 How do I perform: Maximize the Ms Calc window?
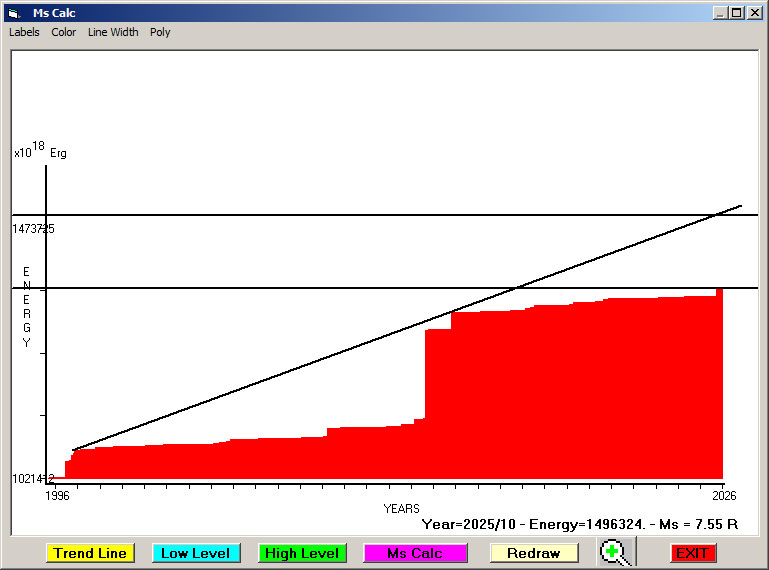coord(737,13)
